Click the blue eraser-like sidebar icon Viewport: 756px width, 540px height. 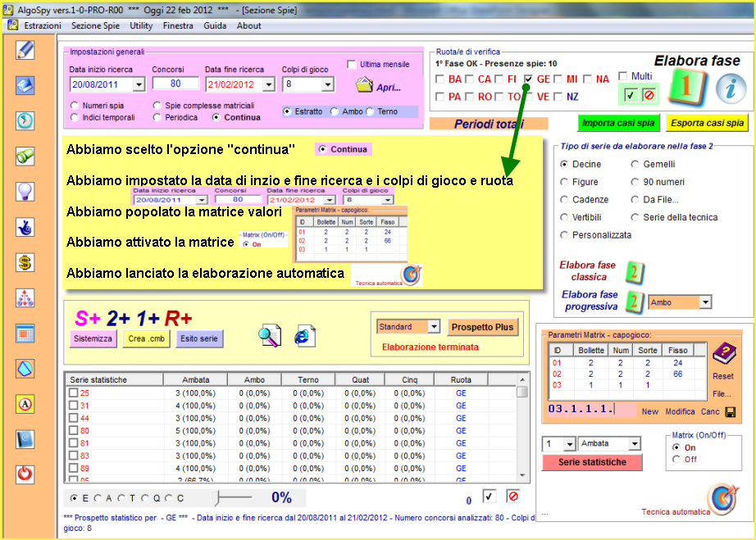tap(25, 86)
